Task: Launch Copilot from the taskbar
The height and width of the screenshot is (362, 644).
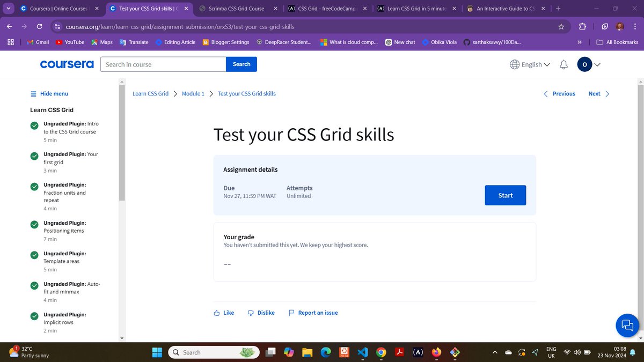Action: tap(289, 352)
